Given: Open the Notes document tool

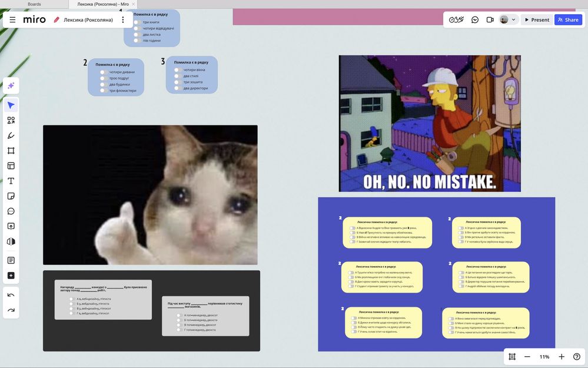Looking at the screenshot, I should point(11,260).
